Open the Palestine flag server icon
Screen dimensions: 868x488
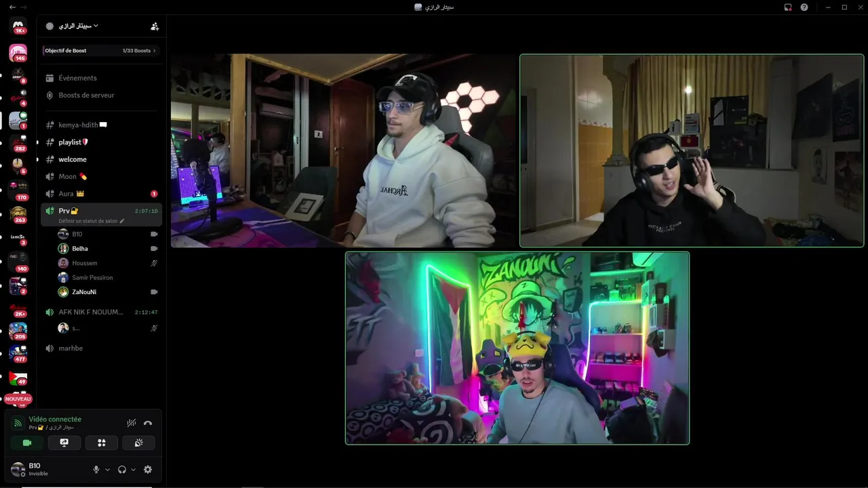(x=18, y=377)
